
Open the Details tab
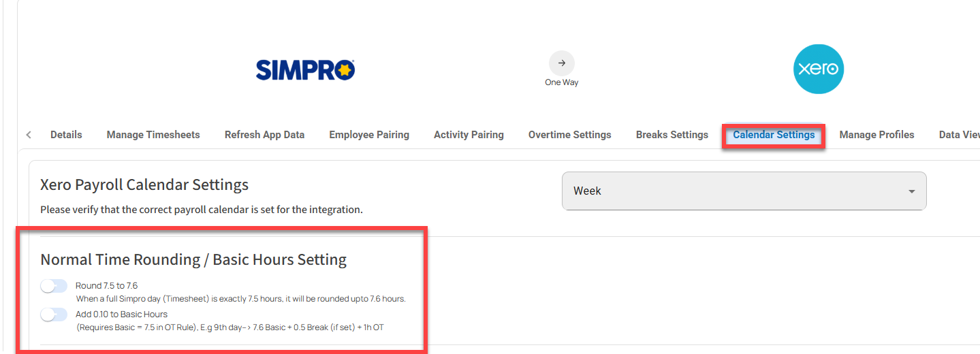click(66, 135)
